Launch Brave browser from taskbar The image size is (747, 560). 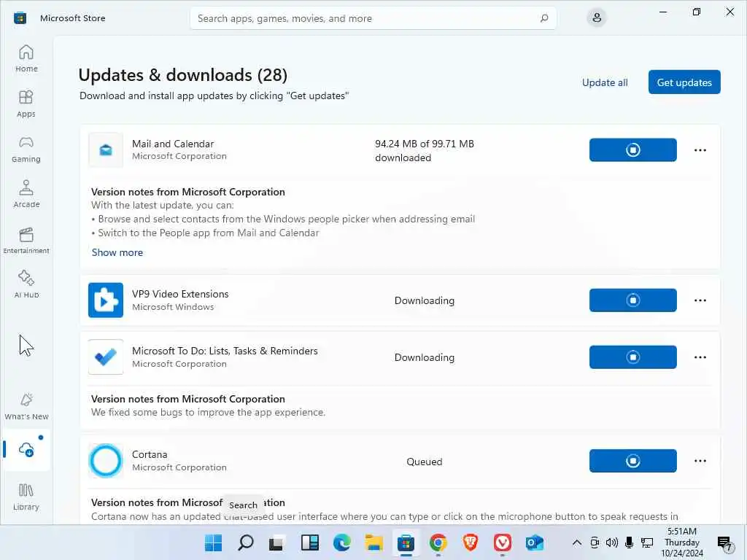pos(471,542)
